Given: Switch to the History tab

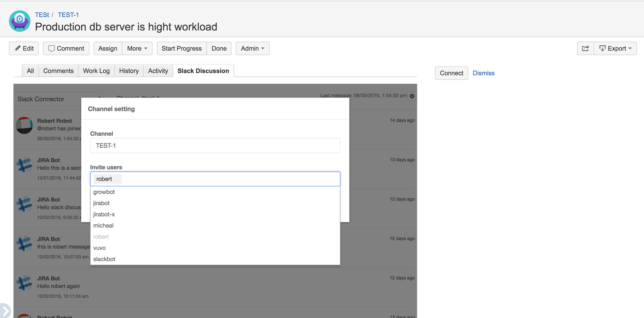Looking at the screenshot, I should [129, 71].
